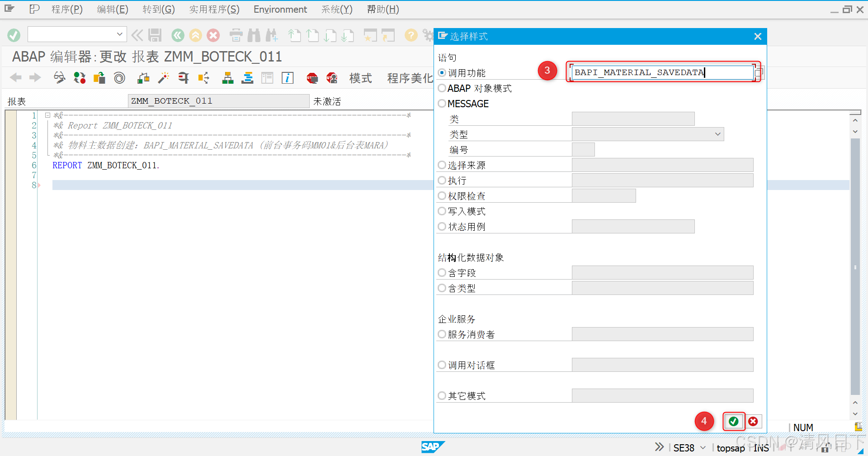Click the 程序美化 pretty printer button
The image size is (868, 456).
tap(409, 78)
